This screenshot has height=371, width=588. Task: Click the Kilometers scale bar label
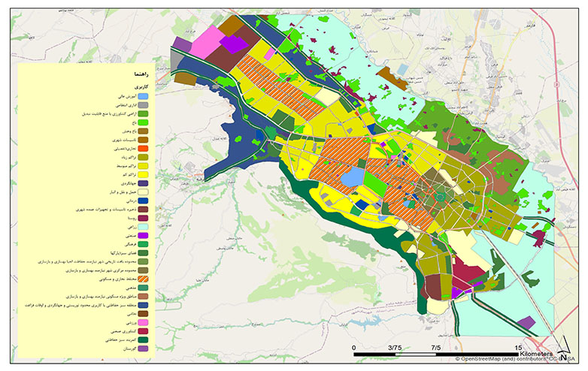[x=535, y=353]
